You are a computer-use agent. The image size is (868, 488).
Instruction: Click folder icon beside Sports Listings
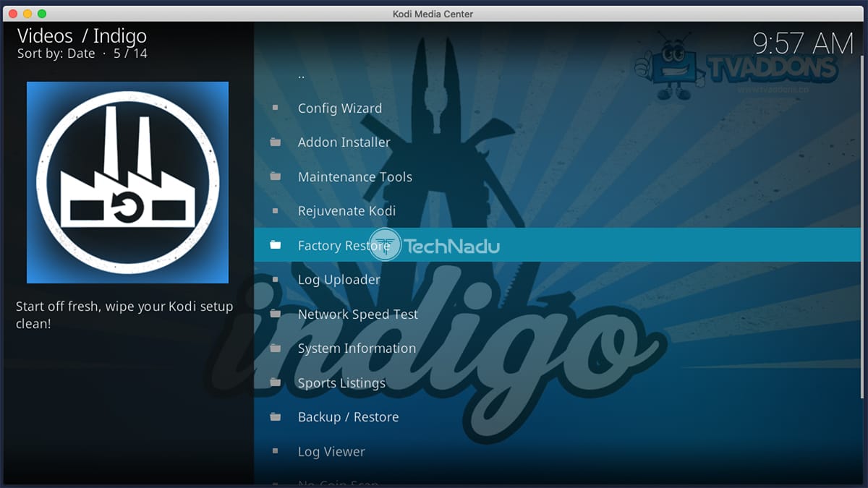pyautogui.click(x=276, y=382)
